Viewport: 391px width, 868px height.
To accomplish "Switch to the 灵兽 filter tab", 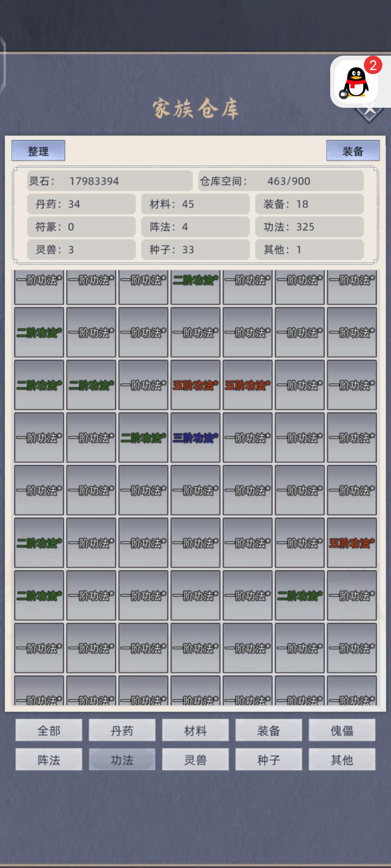I will pyautogui.click(x=195, y=759).
